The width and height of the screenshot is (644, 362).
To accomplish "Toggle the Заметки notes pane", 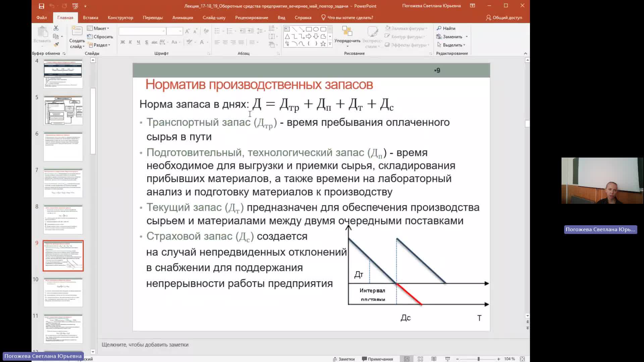I will 344,359.
